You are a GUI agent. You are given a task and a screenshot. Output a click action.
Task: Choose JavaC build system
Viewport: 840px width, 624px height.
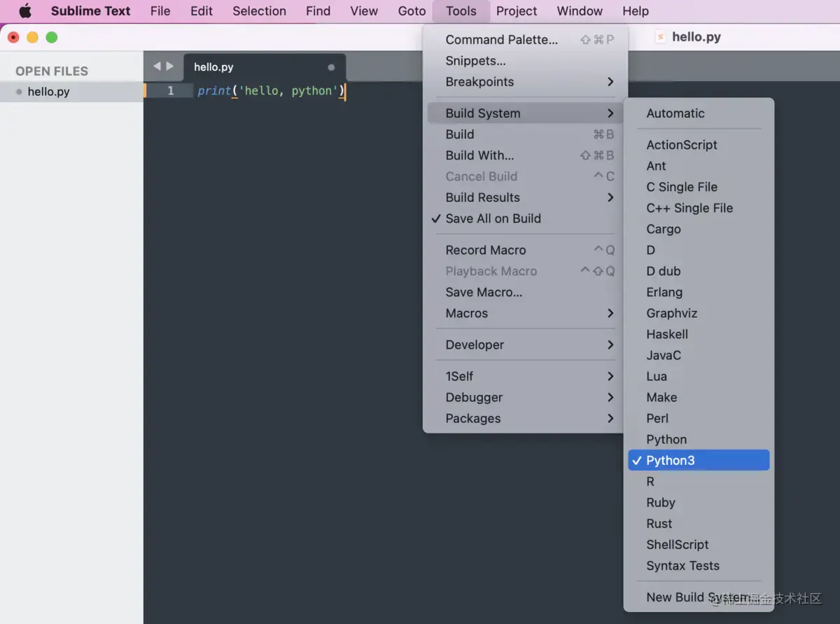pyautogui.click(x=699, y=355)
